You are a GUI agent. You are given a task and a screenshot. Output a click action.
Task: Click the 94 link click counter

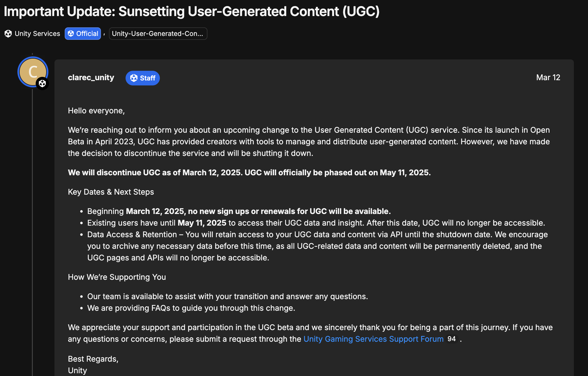point(451,339)
